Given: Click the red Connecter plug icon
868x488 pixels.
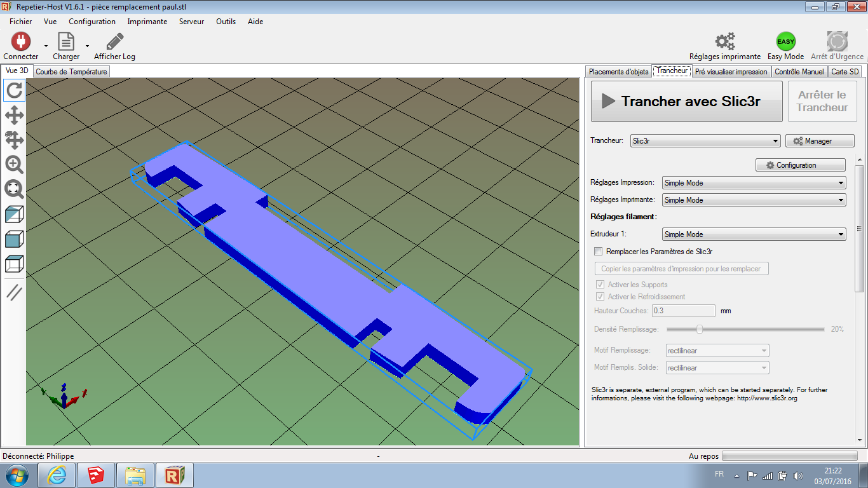Looking at the screenshot, I should 21,42.
